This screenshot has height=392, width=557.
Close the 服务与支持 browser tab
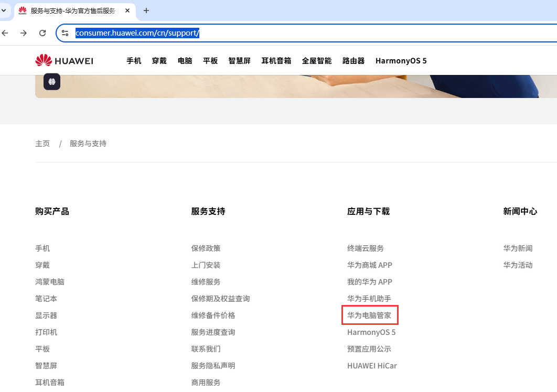(x=127, y=10)
